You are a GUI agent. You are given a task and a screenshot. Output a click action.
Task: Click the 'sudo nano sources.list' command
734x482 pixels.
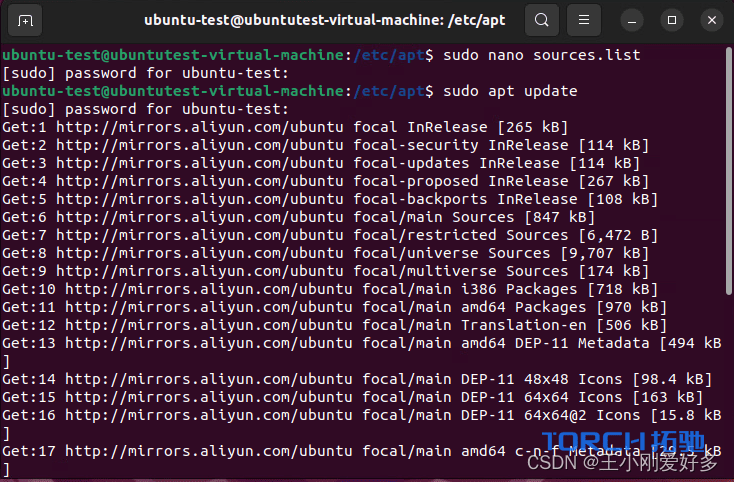click(542, 55)
